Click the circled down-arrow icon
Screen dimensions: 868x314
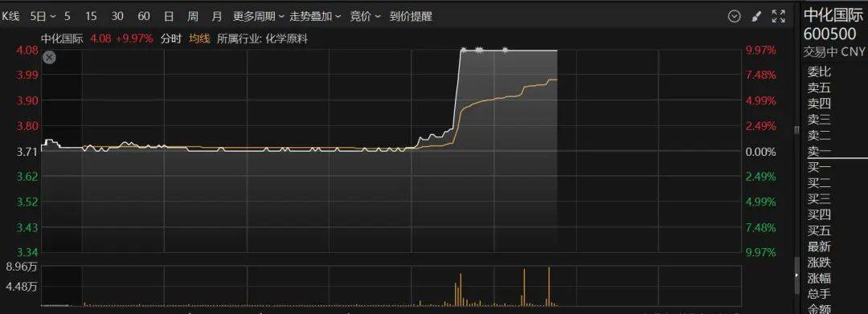(734, 17)
